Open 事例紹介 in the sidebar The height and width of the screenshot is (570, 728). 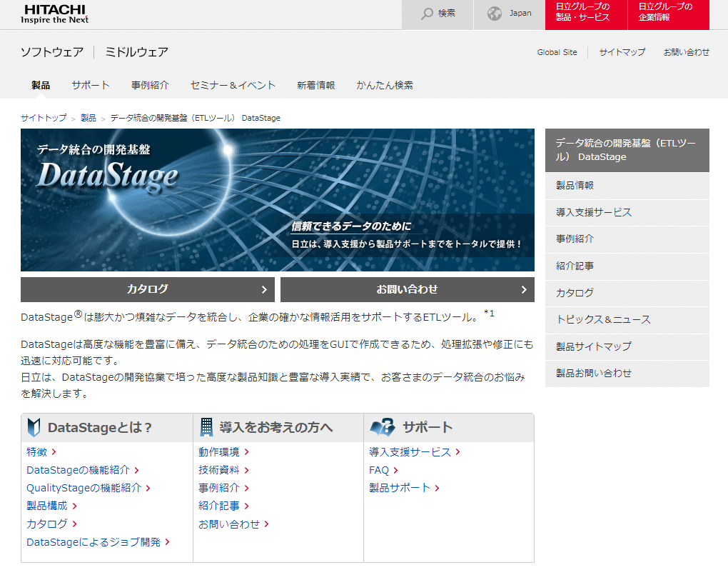coord(627,239)
